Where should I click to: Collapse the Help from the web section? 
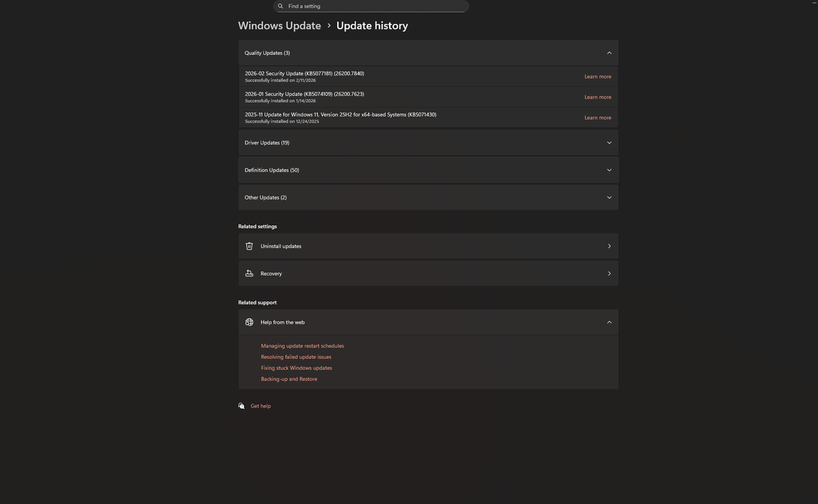pyautogui.click(x=609, y=322)
